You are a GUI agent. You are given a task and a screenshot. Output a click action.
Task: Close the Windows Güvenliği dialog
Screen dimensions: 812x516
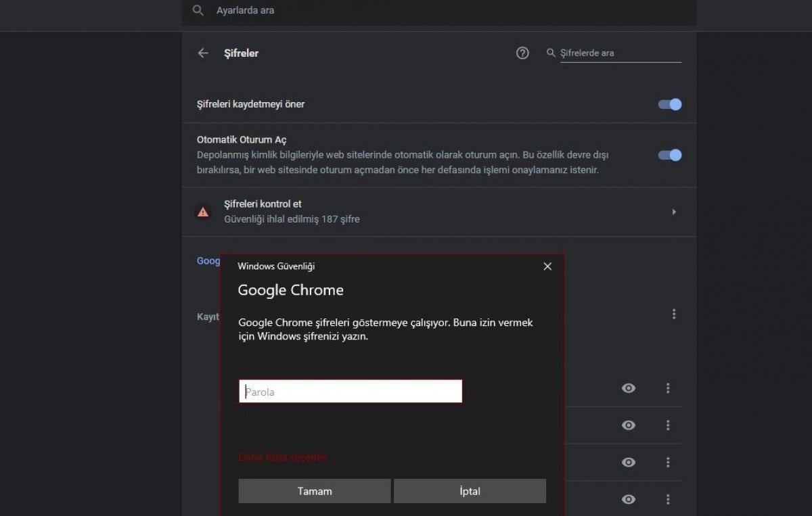(x=547, y=266)
